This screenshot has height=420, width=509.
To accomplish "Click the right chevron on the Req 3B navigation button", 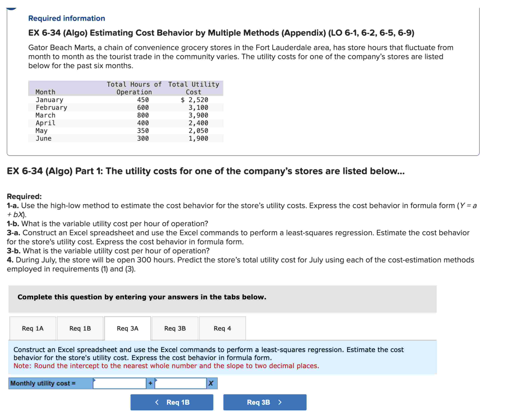I will (280, 402).
